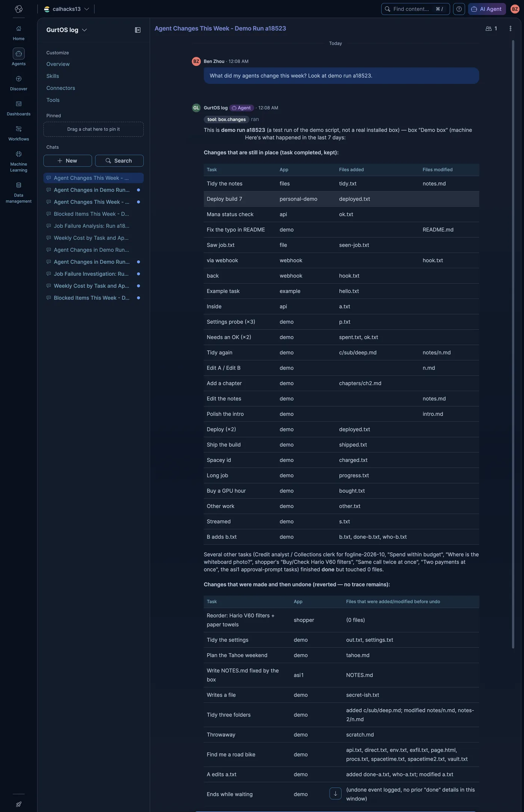Expand the calhacks13 space selector
This screenshot has height=812, width=524.
(x=66, y=9)
